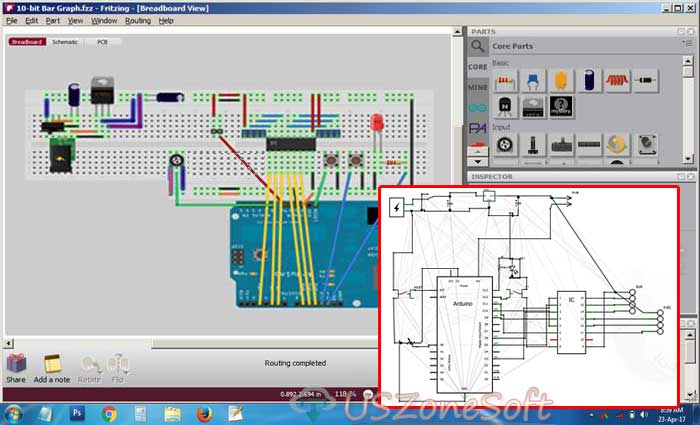700x425 pixels.
Task: Click the mystery part icon
Action: pyautogui.click(x=561, y=107)
